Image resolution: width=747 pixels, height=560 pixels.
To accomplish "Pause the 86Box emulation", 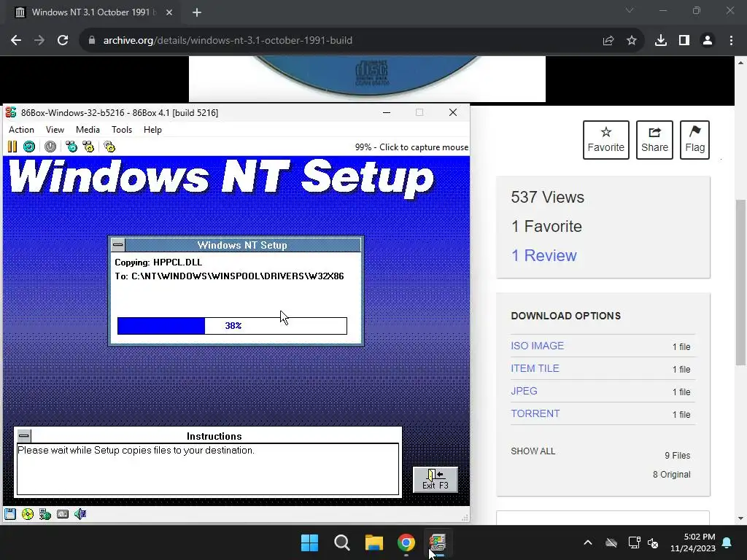I will [x=12, y=147].
